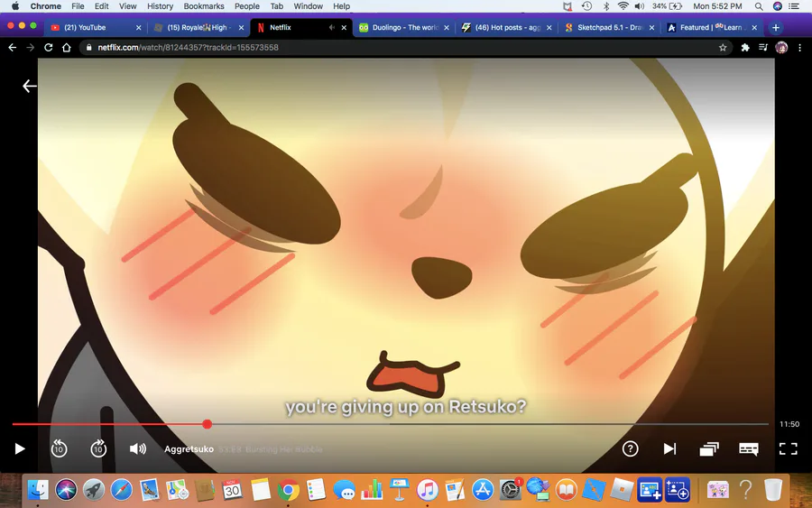Image resolution: width=812 pixels, height=508 pixels.
Task: Open a new Chrome tab
Action: (x=775, y=27)
